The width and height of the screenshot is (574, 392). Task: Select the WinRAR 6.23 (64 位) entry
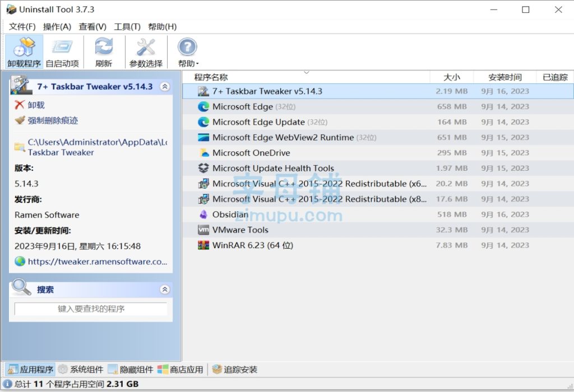[253, 245]
